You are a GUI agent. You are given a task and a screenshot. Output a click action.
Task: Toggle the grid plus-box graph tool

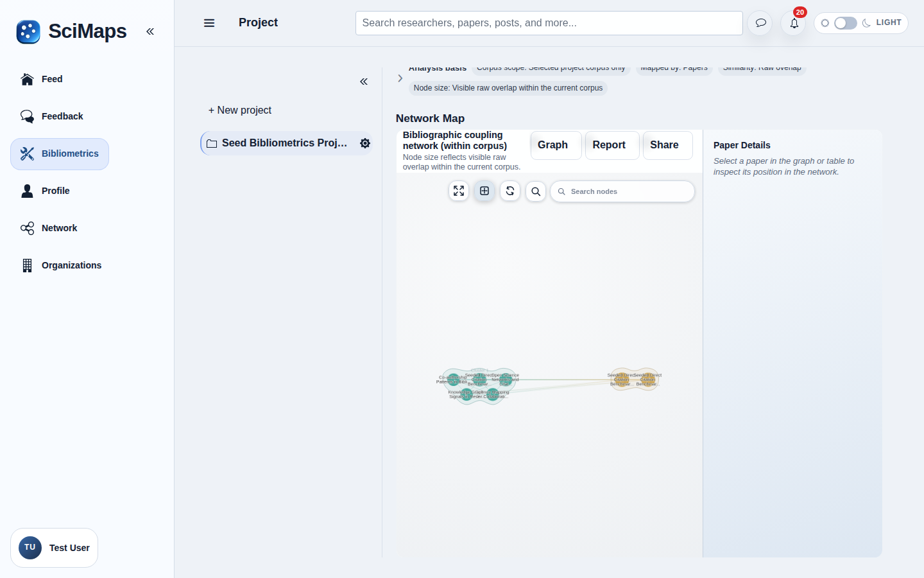484,191
